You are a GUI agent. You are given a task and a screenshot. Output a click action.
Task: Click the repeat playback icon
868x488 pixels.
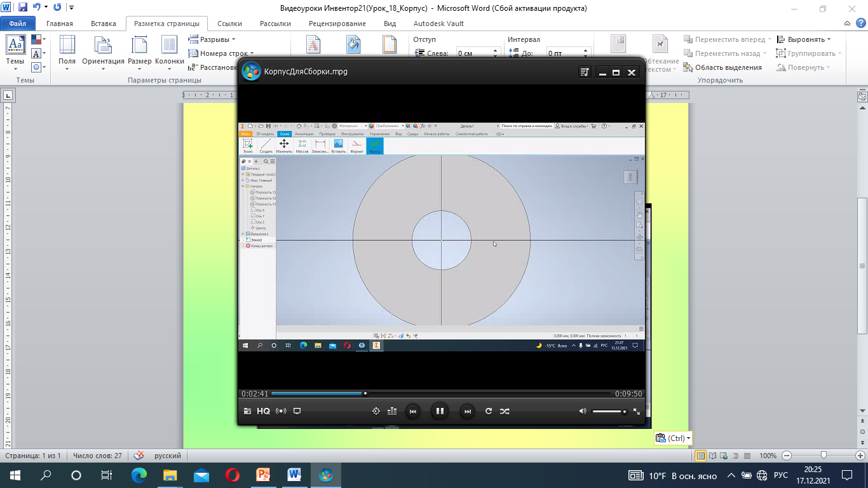tap(489, 411)
